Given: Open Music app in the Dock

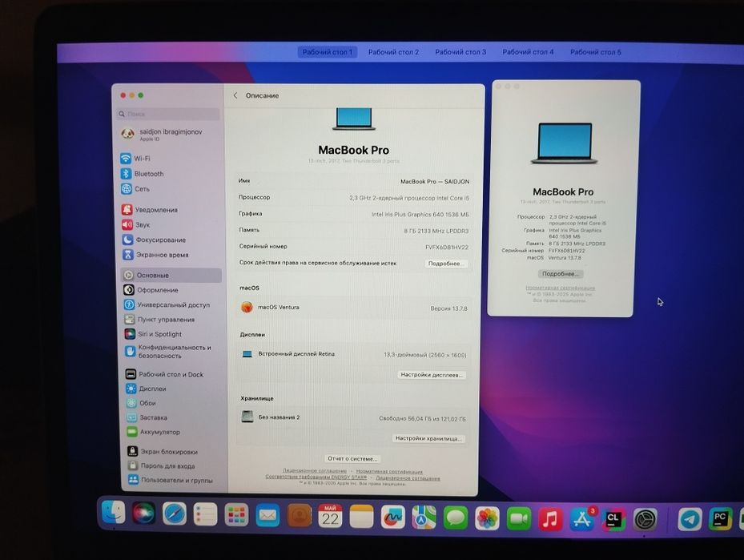Looking at the screenshot, I should tap(550, 520).
